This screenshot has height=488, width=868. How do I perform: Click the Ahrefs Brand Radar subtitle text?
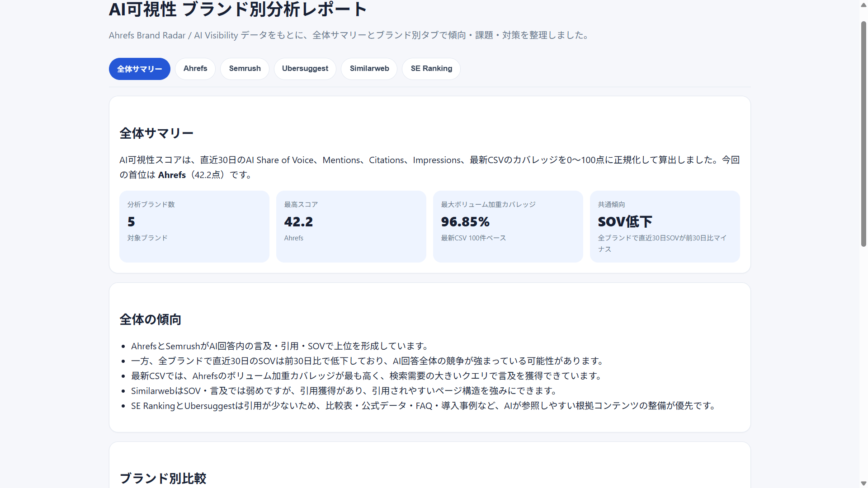(350, 35)
